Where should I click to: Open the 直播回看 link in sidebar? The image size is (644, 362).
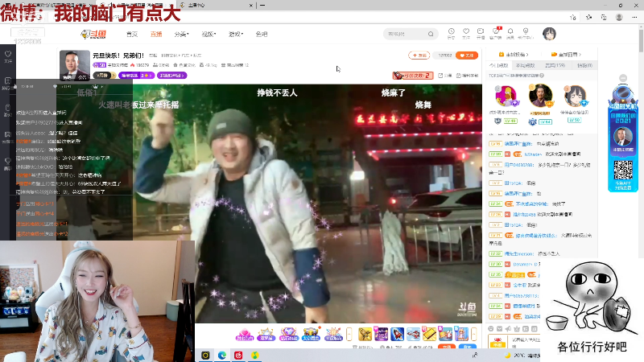point(567,54)
